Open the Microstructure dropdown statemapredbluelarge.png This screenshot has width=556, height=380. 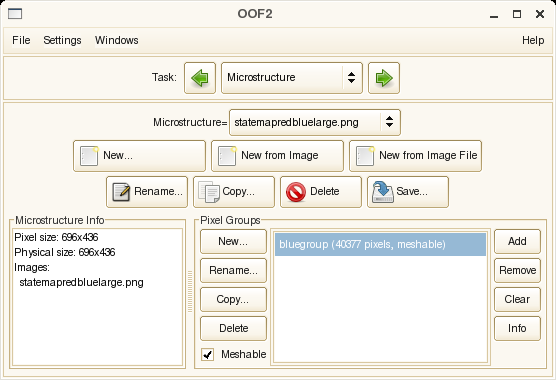coord(315,123)
